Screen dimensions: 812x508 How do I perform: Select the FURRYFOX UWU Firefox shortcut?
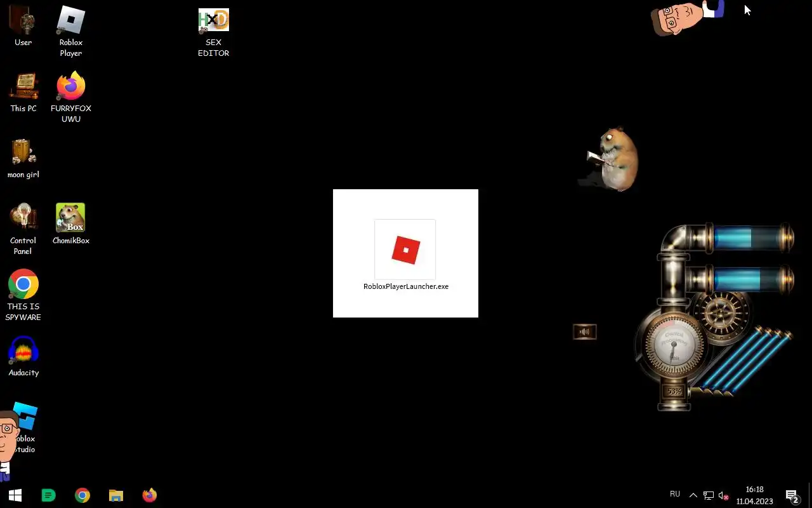(71, 97)
